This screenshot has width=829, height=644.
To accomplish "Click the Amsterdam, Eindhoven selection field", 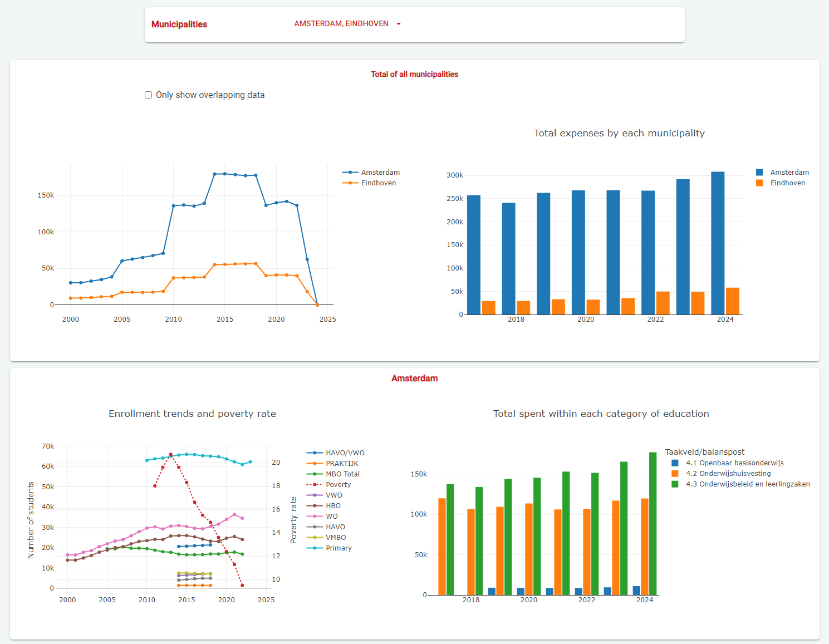I will [341, 24].
